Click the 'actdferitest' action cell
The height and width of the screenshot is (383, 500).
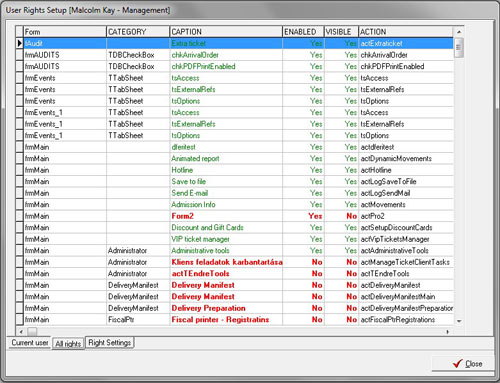click(x=406, y=147)
